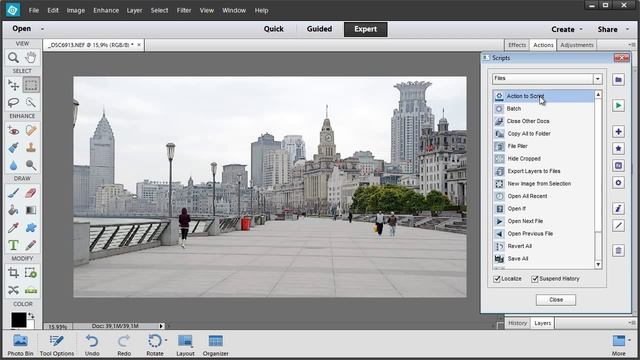Open the Enhance menu
Screen dimensions: 640x360
[106, 10]
